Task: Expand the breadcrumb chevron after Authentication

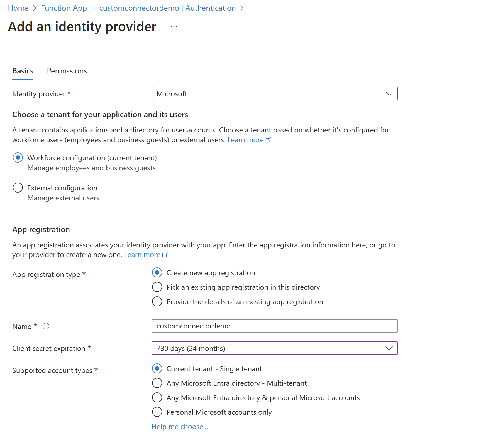Action: tap(243, 8)
